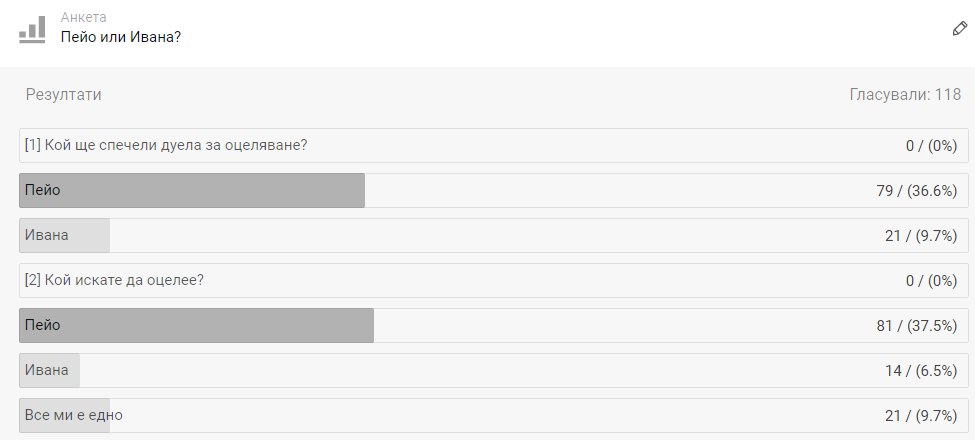Click the 21 / (9.7%) value for Все ми е едно
This screenshot has width=975, height=440.
[921, 416]
